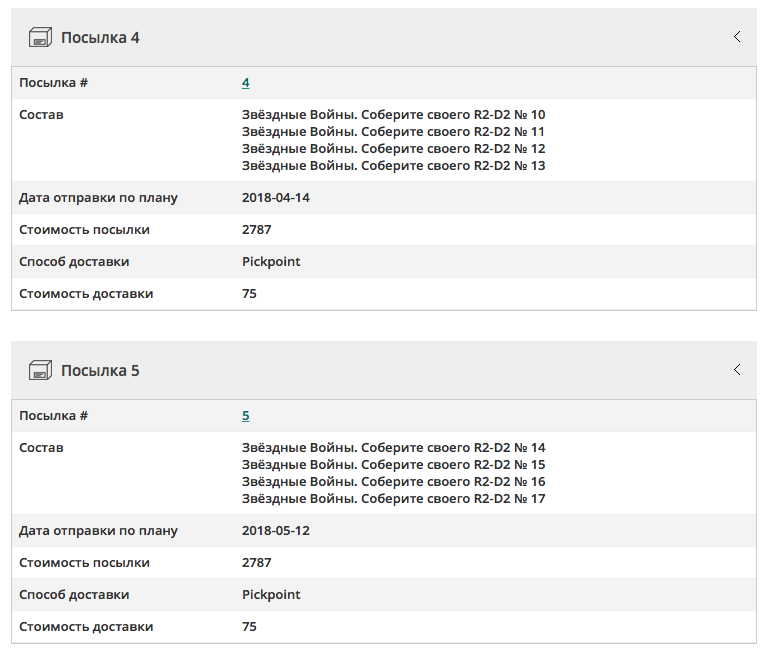Image resolution: width=768 pixels, height=652 pixels.
Task: Click the Посылка 5 header title
Action: 100,371
